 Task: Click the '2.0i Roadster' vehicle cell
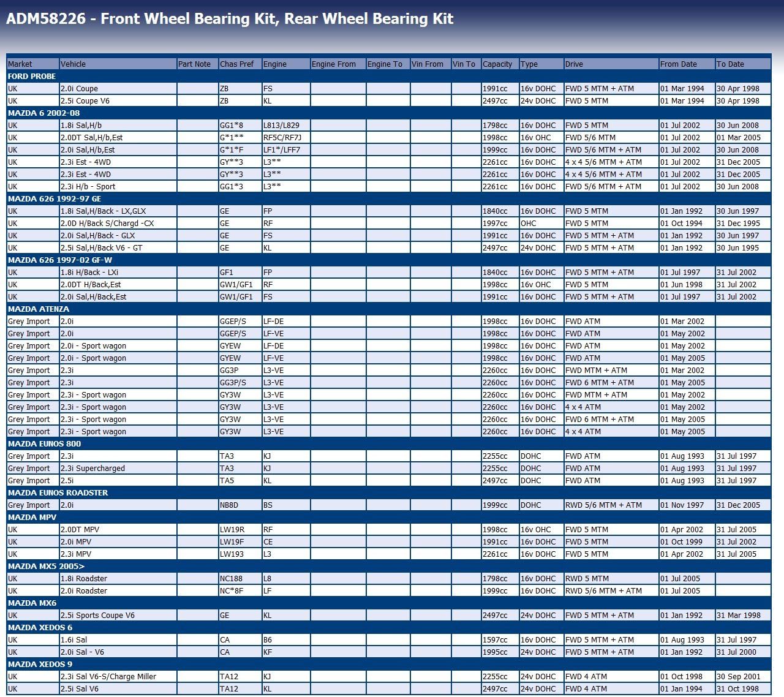click(x=118, y=590)
